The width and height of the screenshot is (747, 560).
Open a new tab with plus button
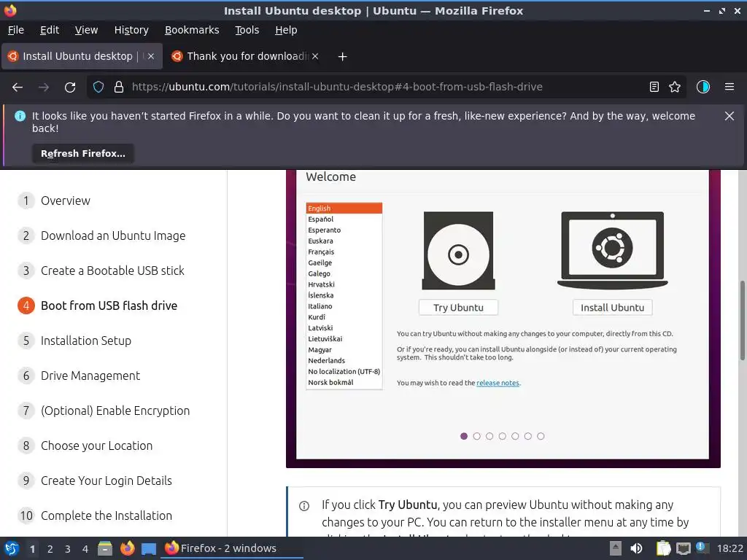coord(342,57)
